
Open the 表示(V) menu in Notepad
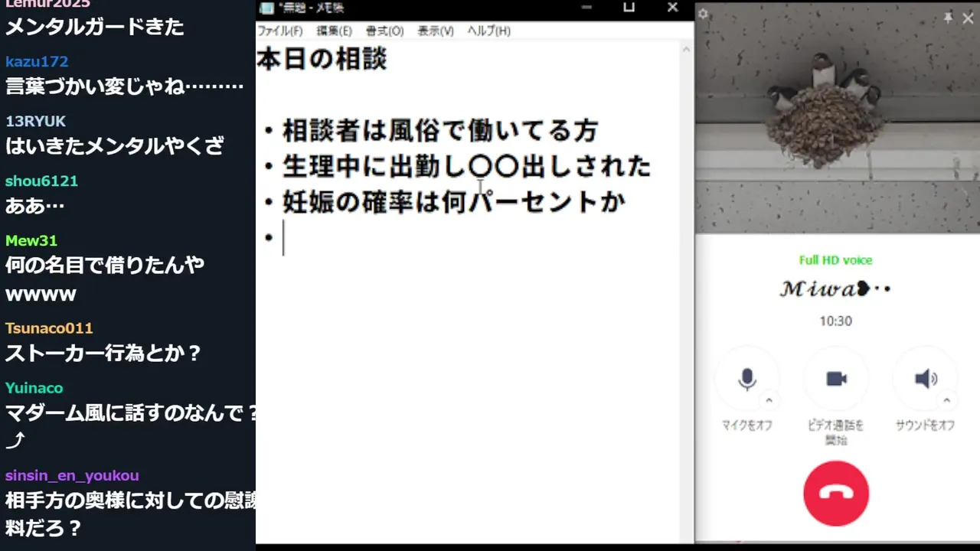pos(436,31)
